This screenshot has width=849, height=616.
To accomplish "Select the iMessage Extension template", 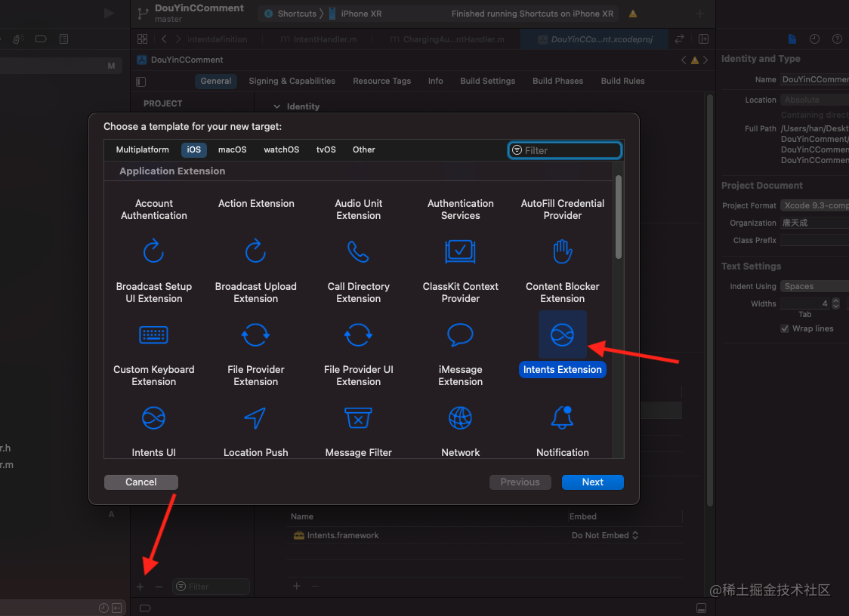I will (x=460, y=353).
